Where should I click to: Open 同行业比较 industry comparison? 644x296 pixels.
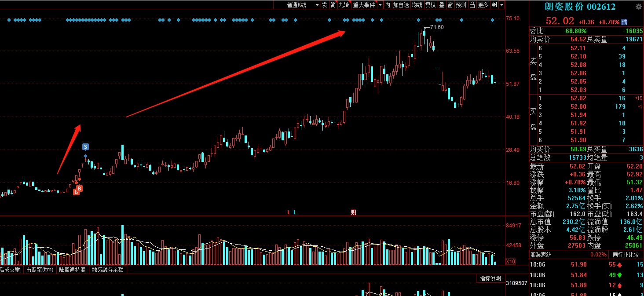coord(626,255)
